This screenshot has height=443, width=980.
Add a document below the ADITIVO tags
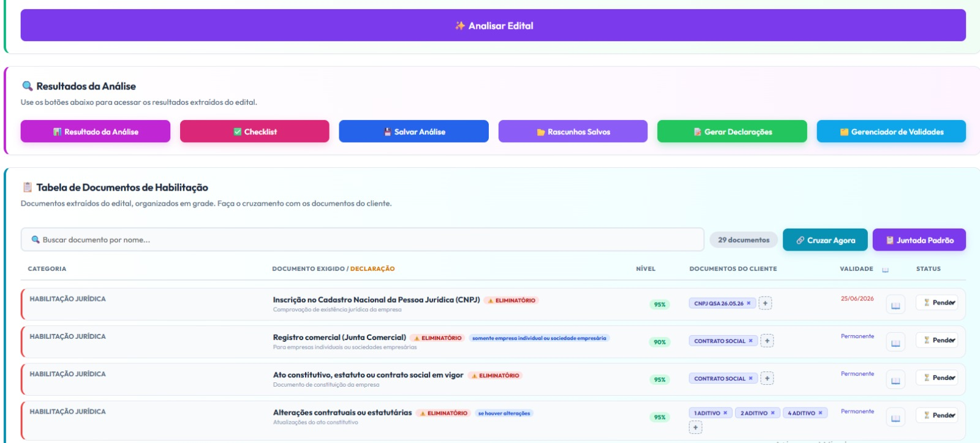pyautogui.click(x=695, y=428)
